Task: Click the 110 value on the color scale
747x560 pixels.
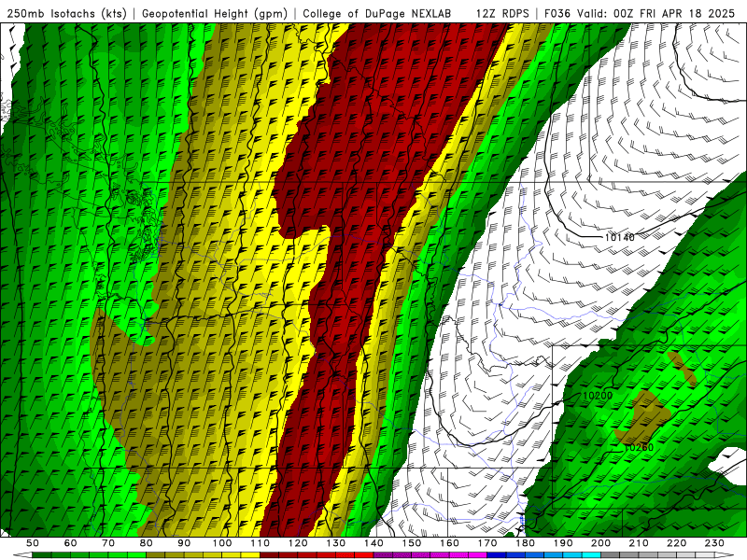Action: pos(261,543)
